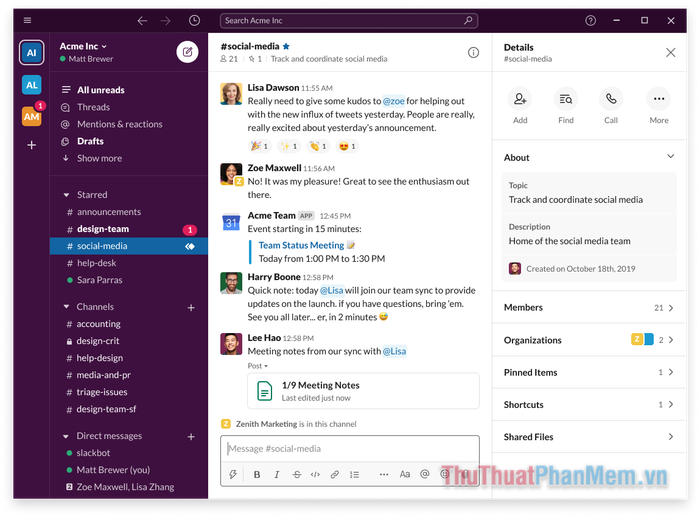This screenshot has height=517, width=700.
Task: Insert an ordered list
Action: coord(354,474)
